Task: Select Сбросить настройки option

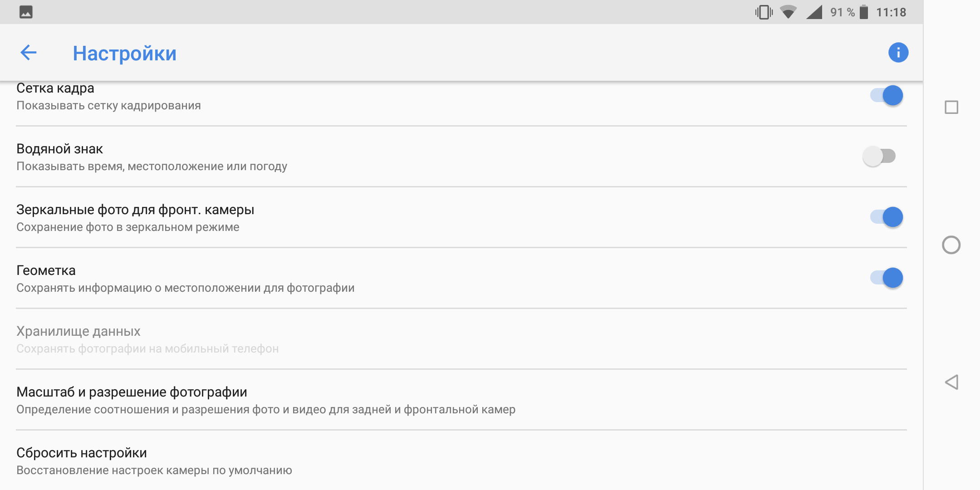Action: [461, 461]
